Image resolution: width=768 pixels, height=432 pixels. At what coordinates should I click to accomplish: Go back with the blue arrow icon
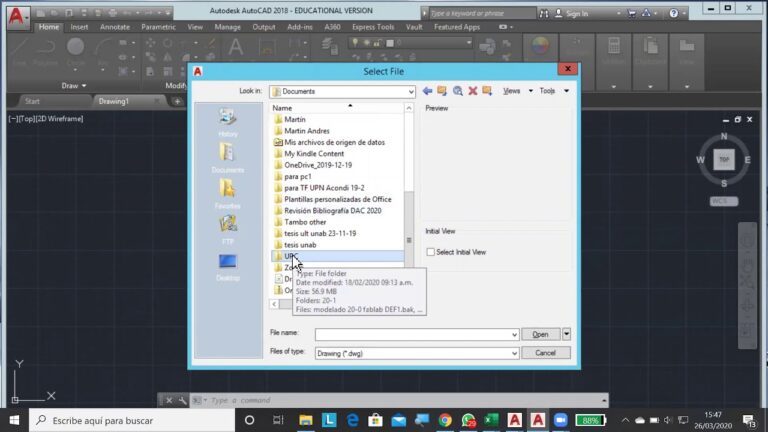point(427,91)
